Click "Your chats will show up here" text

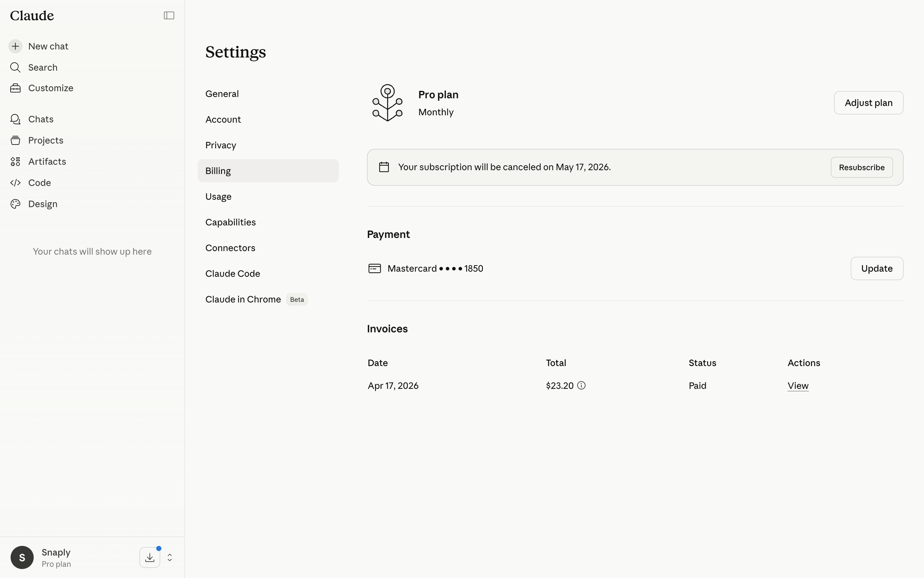click(x=92, y=251)
